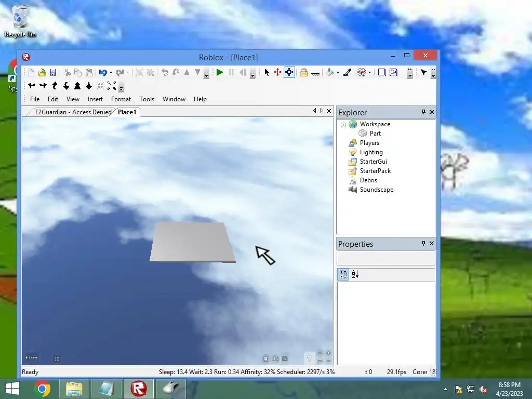Pick the eyedropper Dropper tool
The height and width of the screenshot is (399, 532).
[x=347, y=72]
